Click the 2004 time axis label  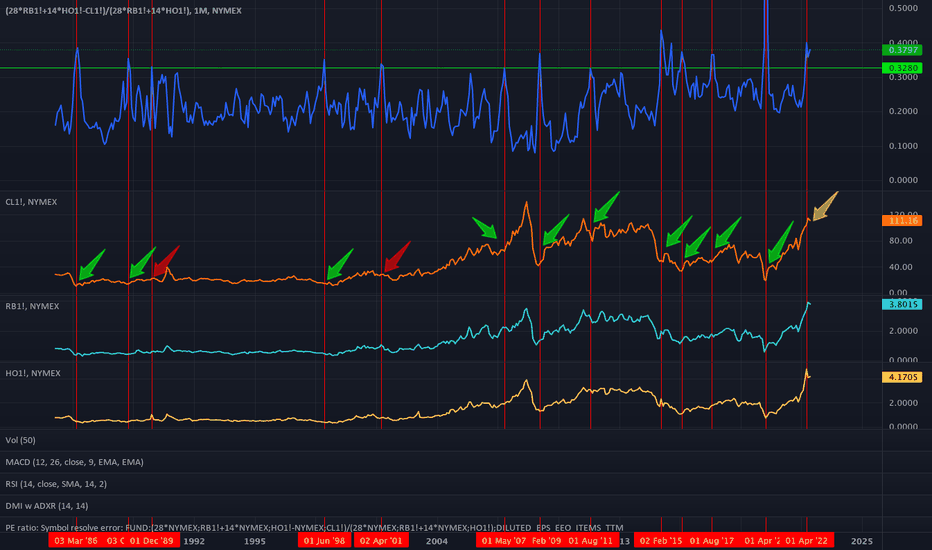(437, 541)
